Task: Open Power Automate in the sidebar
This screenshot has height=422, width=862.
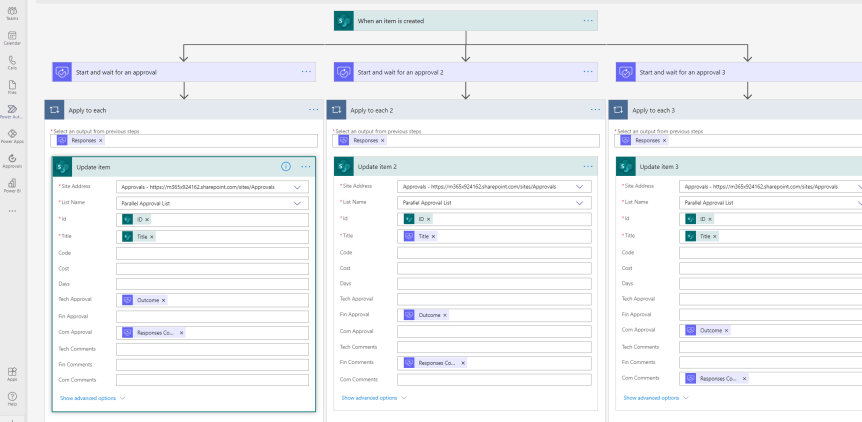Action: 12,112
